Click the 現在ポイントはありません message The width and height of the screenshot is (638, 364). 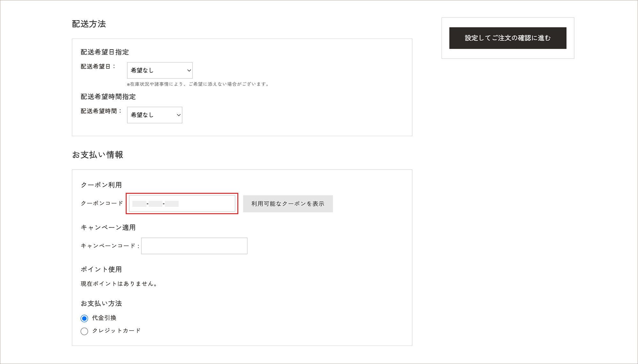pos(119,284)
